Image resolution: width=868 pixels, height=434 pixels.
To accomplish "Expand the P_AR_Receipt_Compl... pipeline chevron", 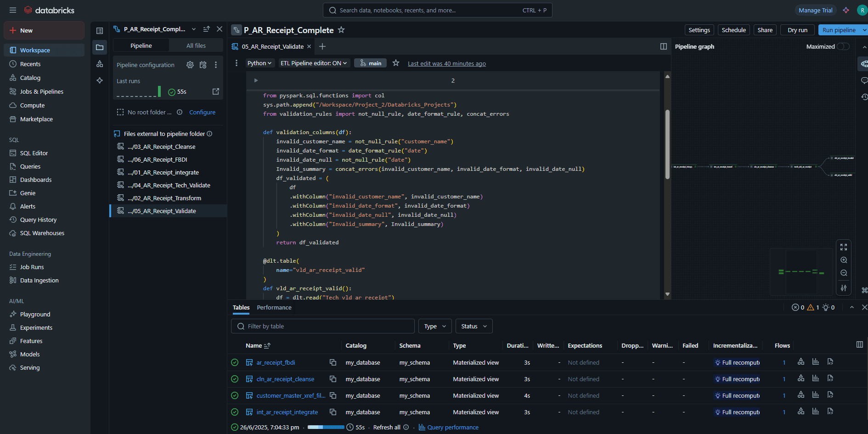I will coord(194,29).
